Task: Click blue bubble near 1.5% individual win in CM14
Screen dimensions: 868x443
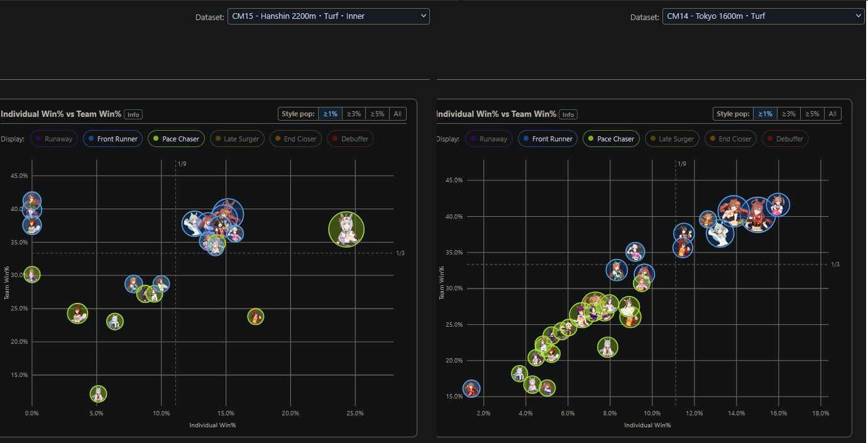Action: (471, 389)
